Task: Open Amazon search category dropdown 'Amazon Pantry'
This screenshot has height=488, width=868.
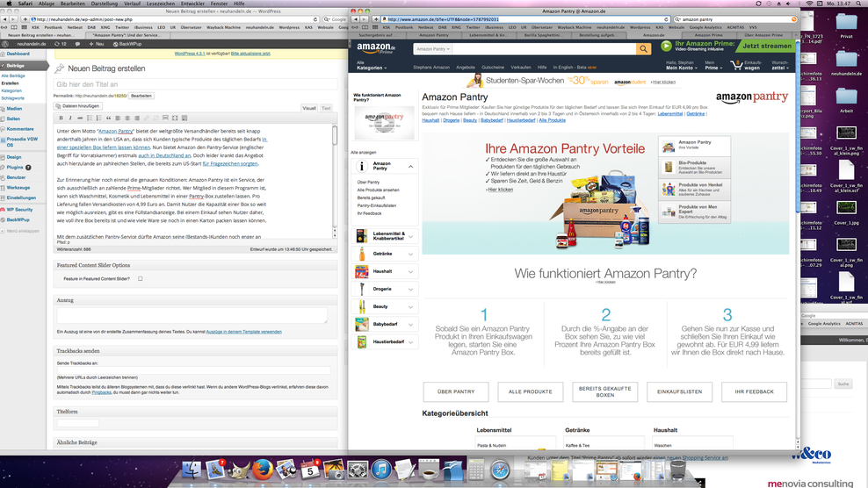Action: click(433, 48)
